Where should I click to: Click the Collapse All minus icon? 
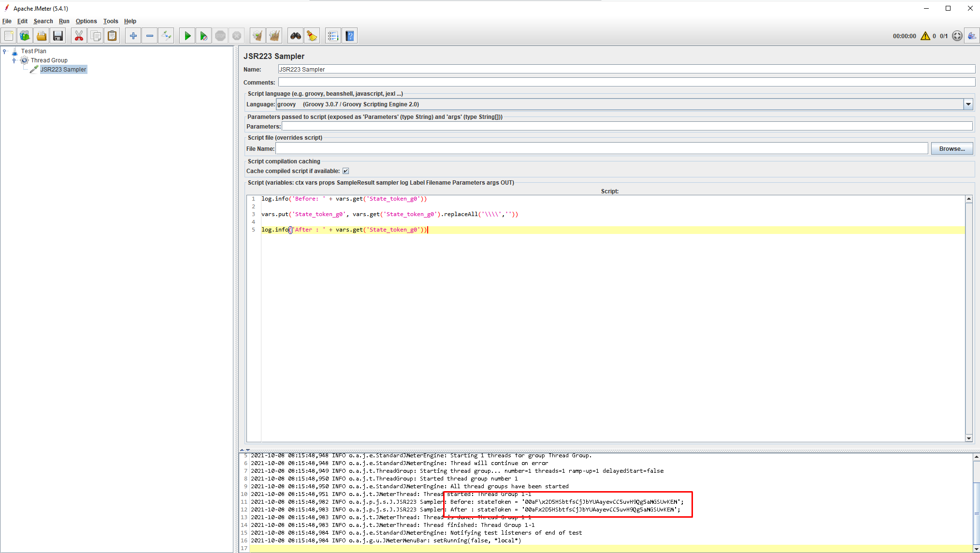point(150,36)
